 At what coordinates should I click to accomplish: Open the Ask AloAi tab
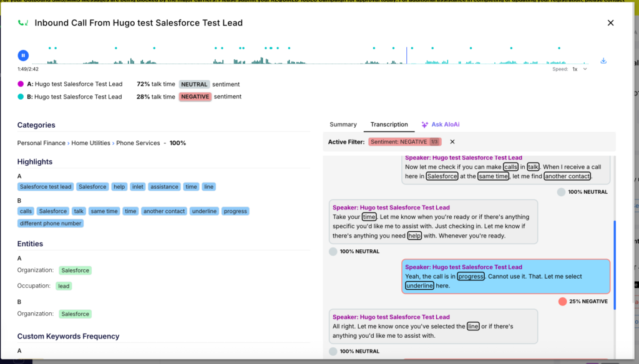pyautogui.click(x=441, y=125)
